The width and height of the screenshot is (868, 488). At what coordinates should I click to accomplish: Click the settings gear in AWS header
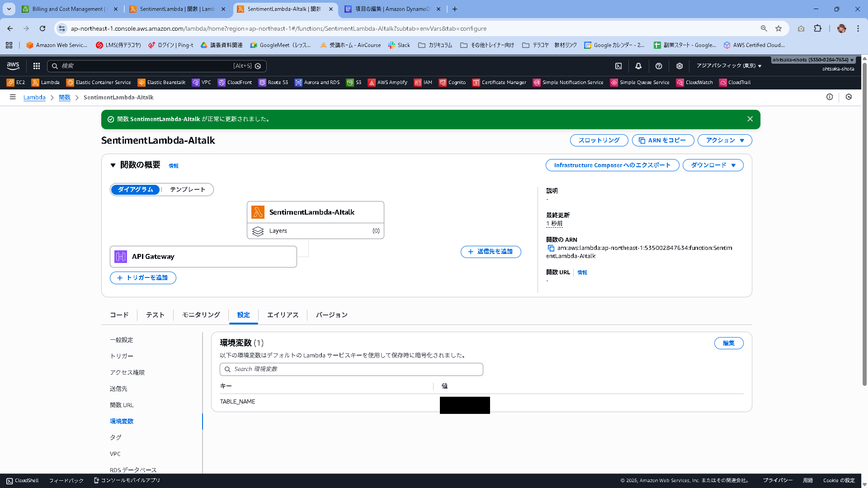pos(679,66)
